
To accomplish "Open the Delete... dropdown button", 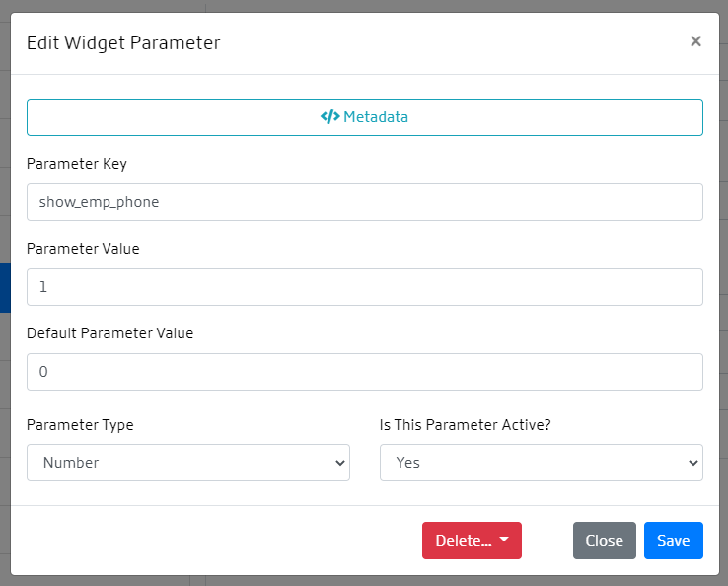I will click(472, 541).
